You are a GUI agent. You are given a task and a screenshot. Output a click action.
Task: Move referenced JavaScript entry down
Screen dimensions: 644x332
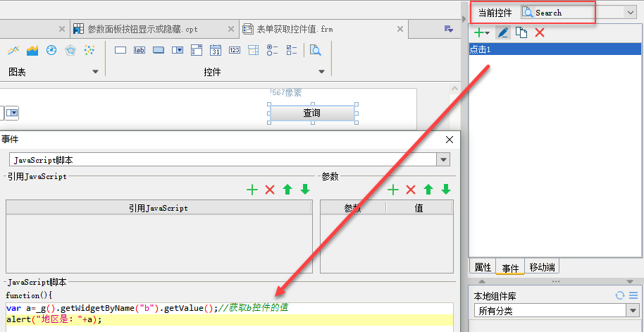tap(305, 190)
